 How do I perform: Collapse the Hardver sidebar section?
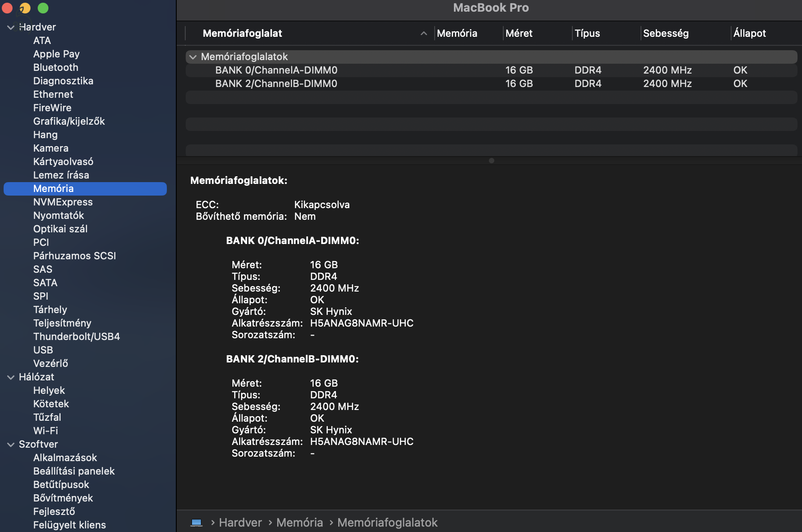pyautogui.click(x=11, y=27)
